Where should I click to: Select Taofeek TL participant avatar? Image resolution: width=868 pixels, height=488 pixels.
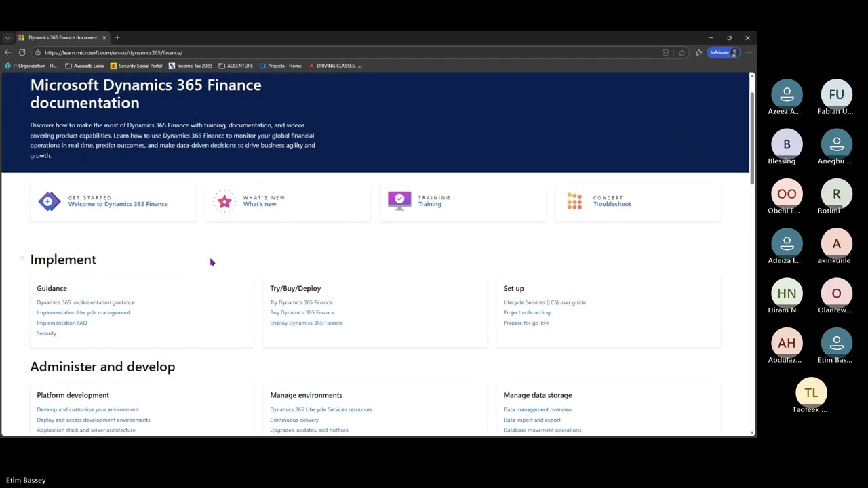[x=811, y=392]
